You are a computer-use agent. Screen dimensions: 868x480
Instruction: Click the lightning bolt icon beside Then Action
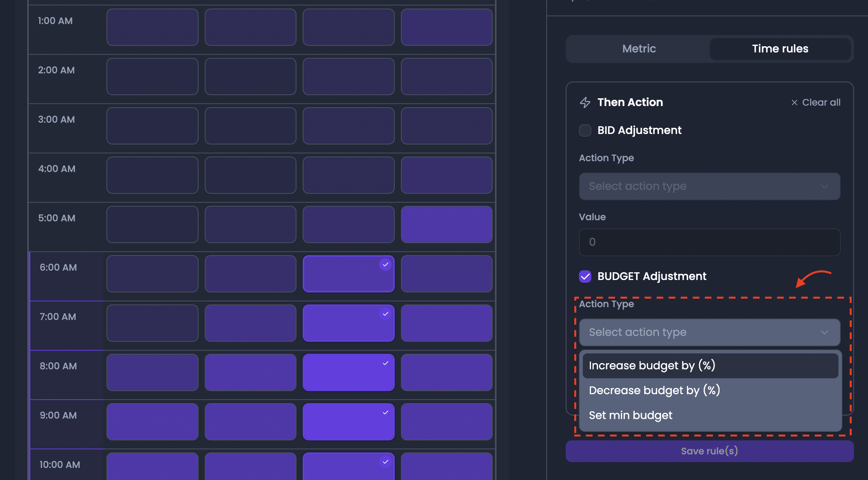(585, 103)
